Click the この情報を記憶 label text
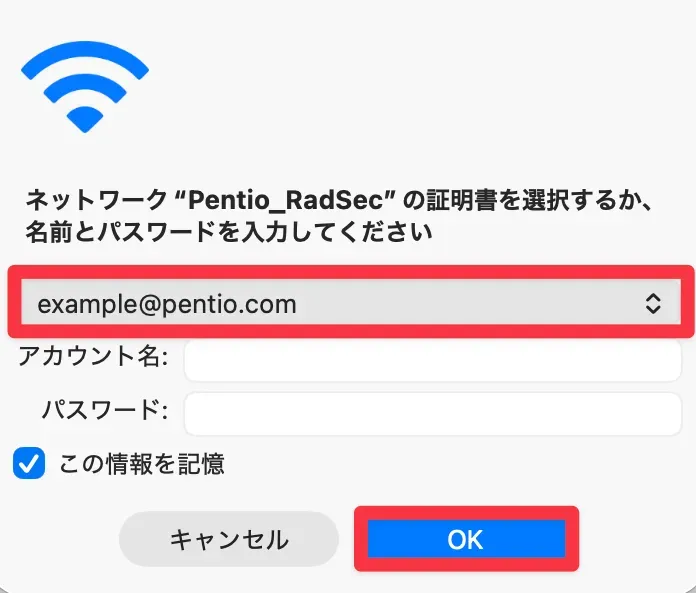Screen dimensions: 696x593 pos(141,464)
